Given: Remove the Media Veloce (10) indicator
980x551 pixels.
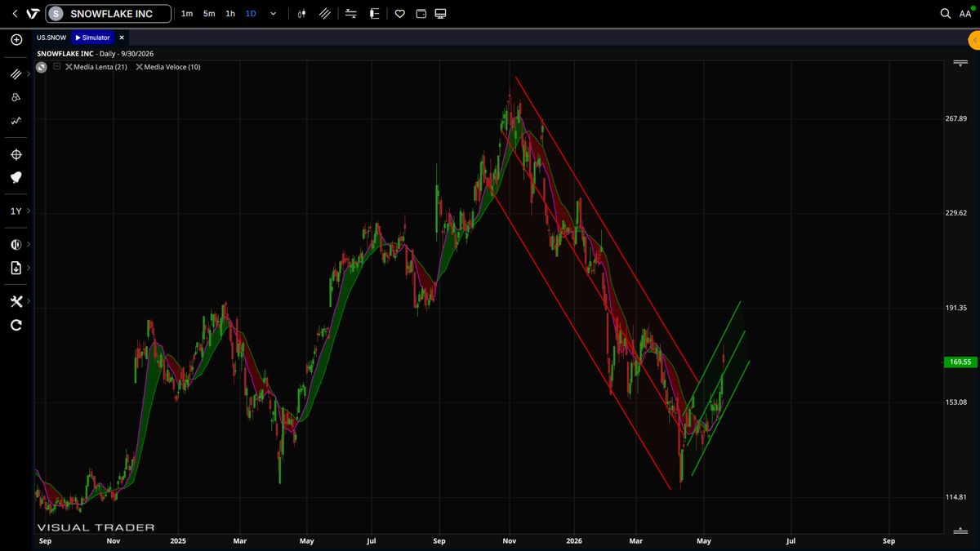Looking at the screenshot, I should point(140,67).
